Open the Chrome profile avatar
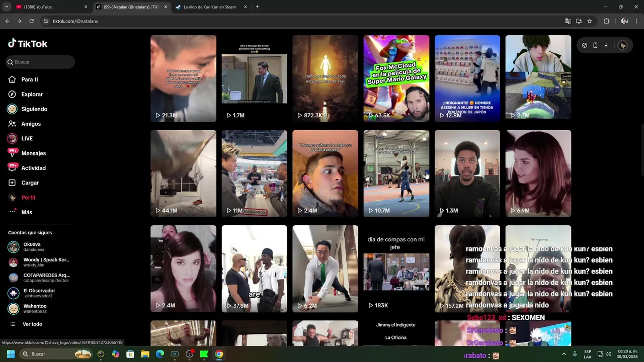 point(624,21)
